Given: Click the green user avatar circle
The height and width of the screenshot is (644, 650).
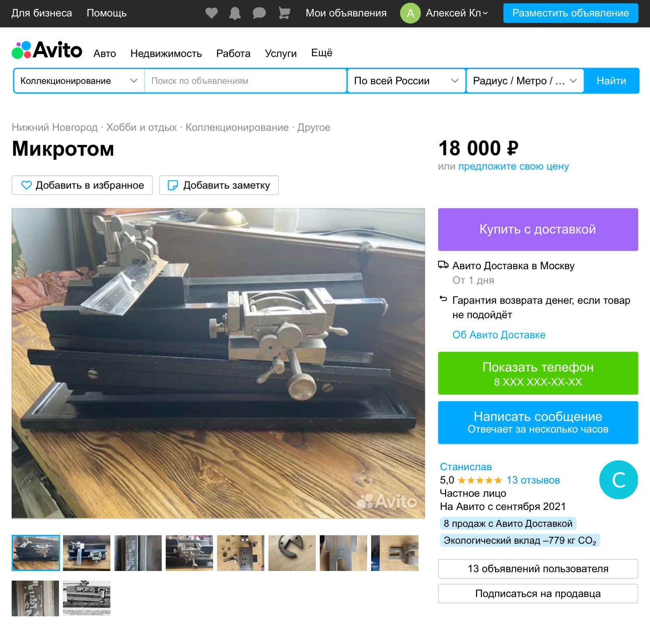Looking at the screenshot, I should tap(410, 13).
